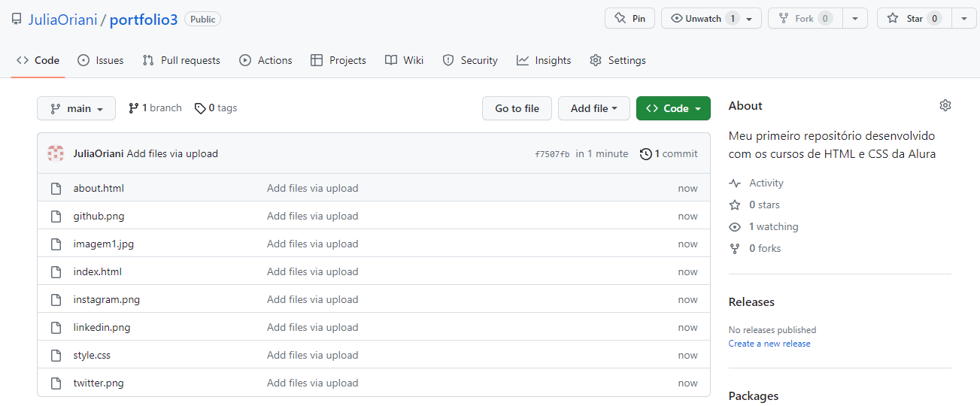Open the Issues tab
This screenshot has height=406, width=980.
click(x=100, y=60)
